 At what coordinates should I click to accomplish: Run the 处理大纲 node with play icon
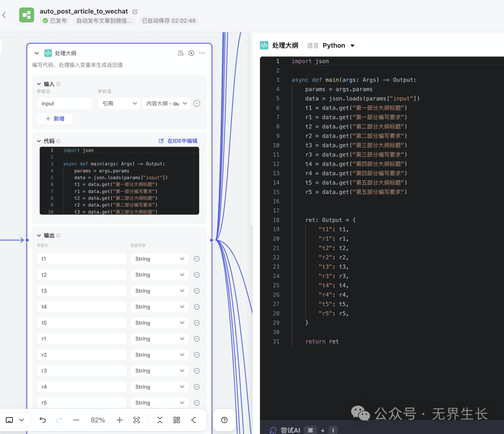[191, 53]
